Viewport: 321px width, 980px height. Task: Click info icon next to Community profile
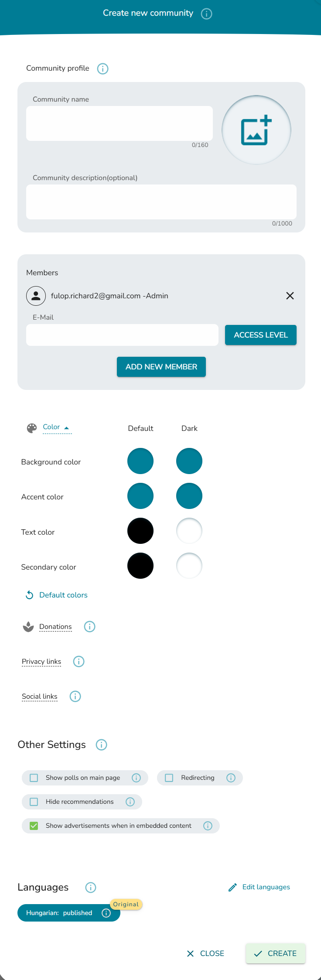102,68
